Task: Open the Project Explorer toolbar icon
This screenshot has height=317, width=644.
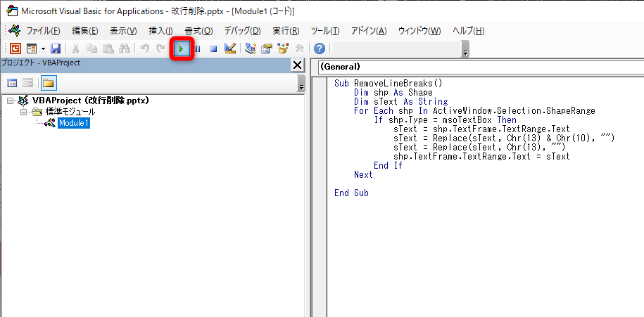Action: (250, 48)
